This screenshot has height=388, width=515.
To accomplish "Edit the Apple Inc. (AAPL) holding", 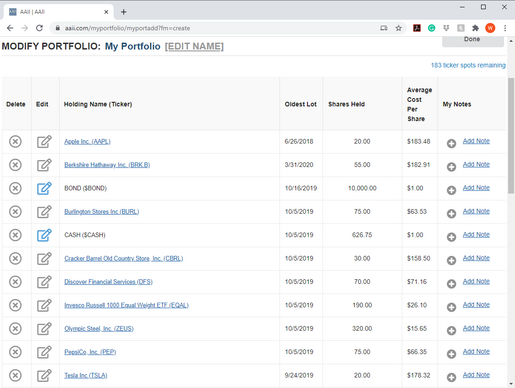I will (x=44, y=141).
